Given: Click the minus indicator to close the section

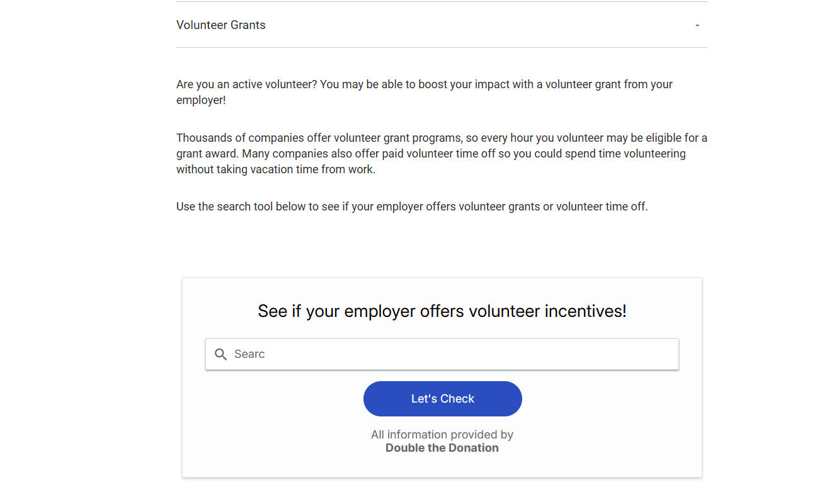Looking at the screenshot, I should [x=697, y=25].
